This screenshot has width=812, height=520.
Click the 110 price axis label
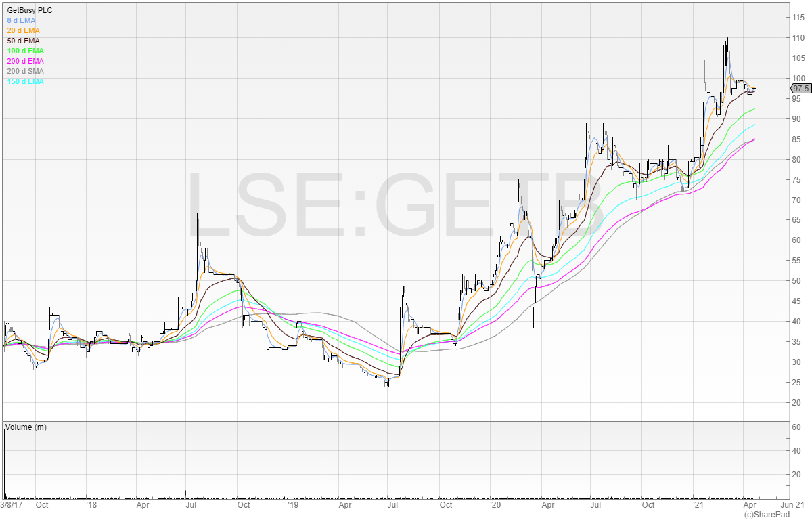click(797, 38)
